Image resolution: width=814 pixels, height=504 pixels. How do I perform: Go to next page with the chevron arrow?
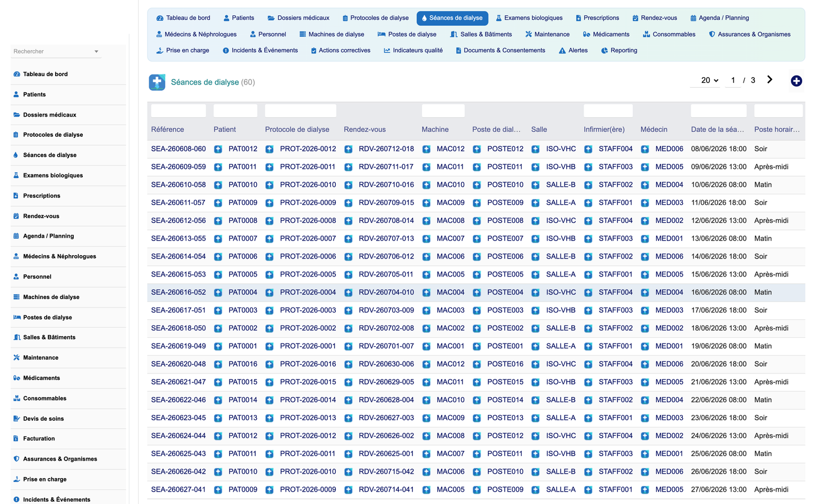click(x=769, y=80)
